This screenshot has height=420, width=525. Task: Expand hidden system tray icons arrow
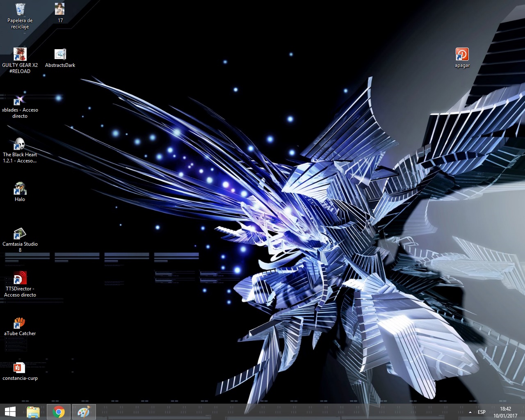[470, 412]
